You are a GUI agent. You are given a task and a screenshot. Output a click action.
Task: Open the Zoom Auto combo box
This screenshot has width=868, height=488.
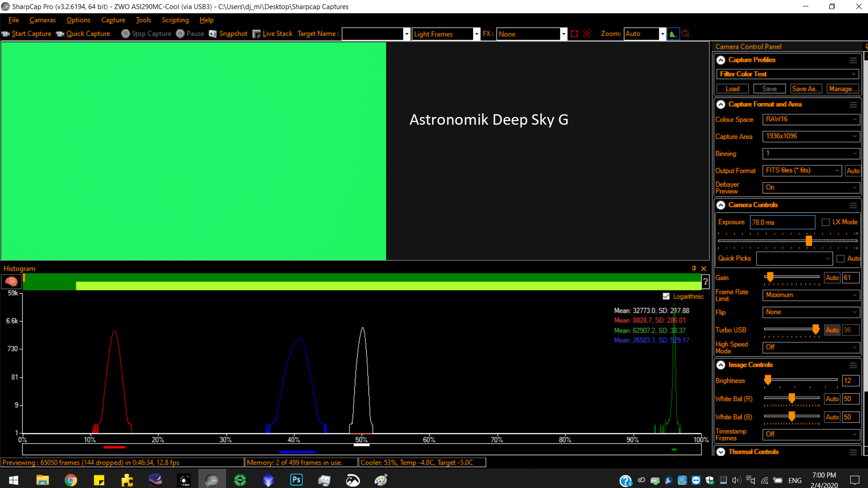644,34
